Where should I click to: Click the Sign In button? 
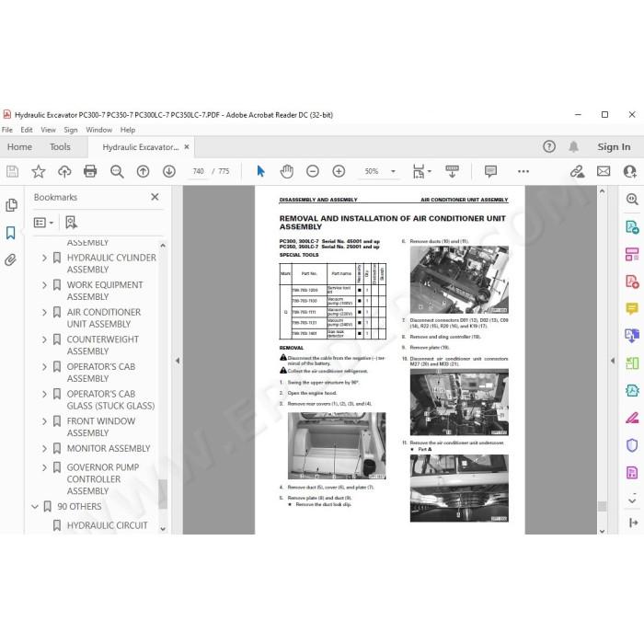point(614,146)
